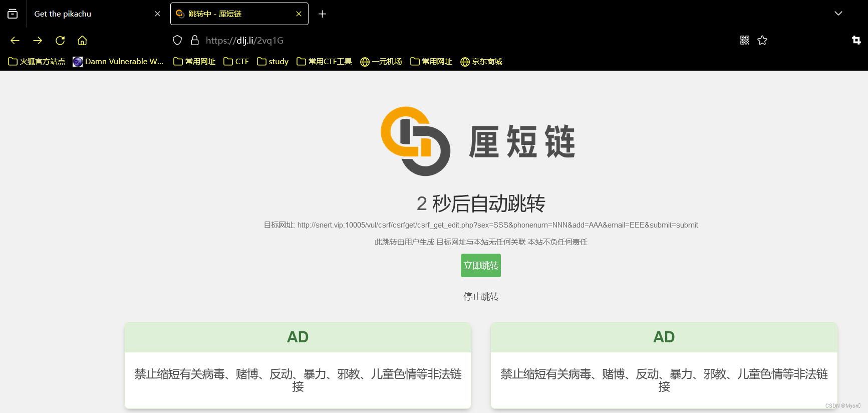Click the left AD card header
The image size is (868, 413).
coord(298,337)
